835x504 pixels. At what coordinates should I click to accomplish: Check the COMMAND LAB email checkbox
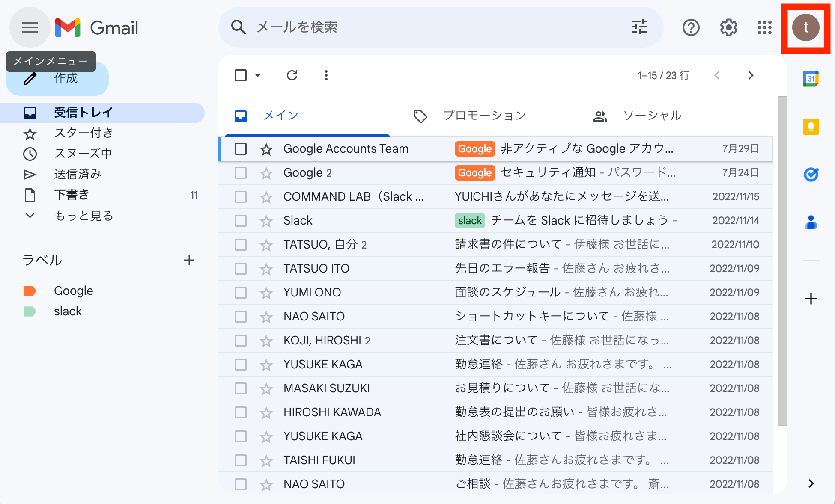(241, 197)
